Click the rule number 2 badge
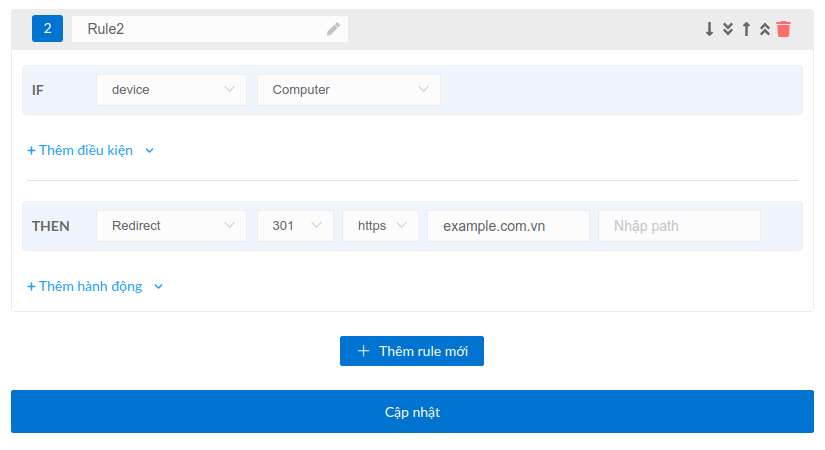 (x=47, y=28)
